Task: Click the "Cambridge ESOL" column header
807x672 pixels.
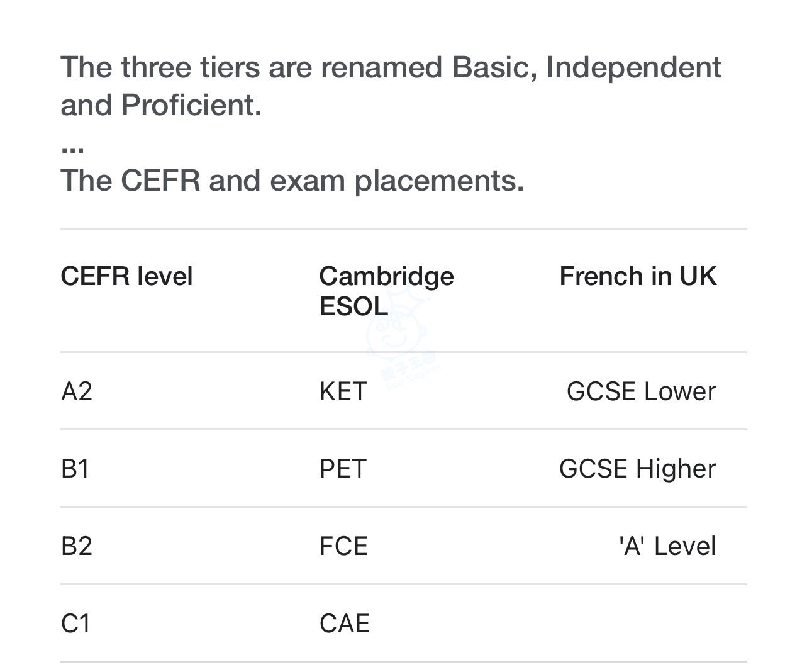Action: (386, 291)
